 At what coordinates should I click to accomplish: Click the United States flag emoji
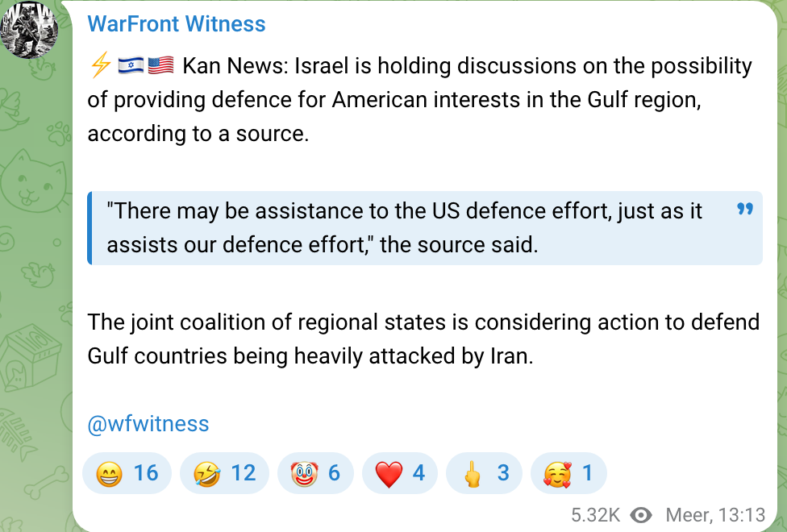coord(161,66)
